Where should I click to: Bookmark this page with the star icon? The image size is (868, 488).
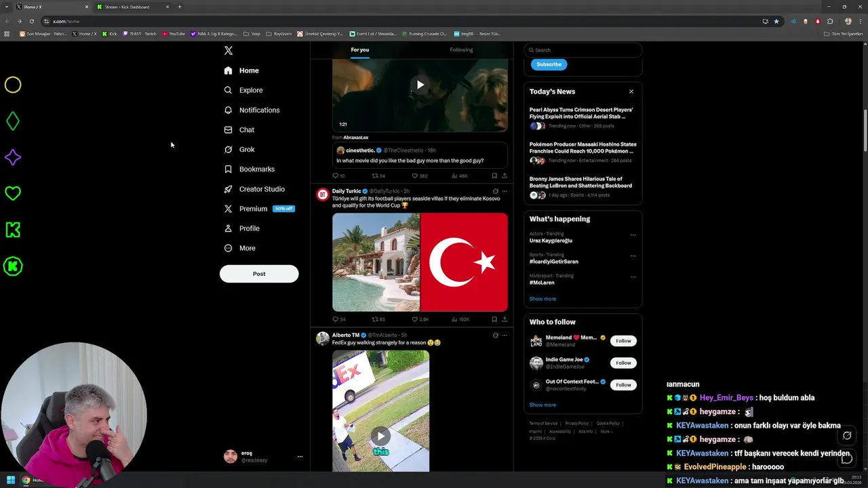tap(776, 21)
